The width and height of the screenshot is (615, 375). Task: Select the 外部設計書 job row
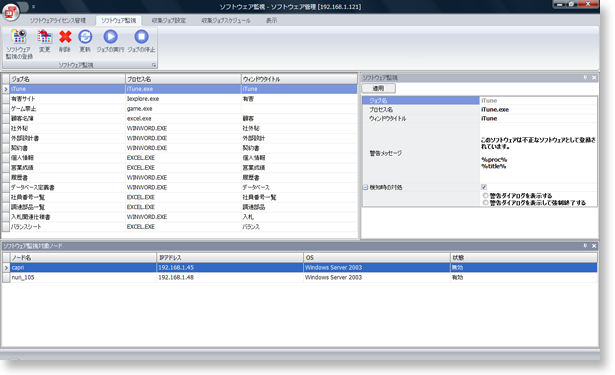click(183, 138)
